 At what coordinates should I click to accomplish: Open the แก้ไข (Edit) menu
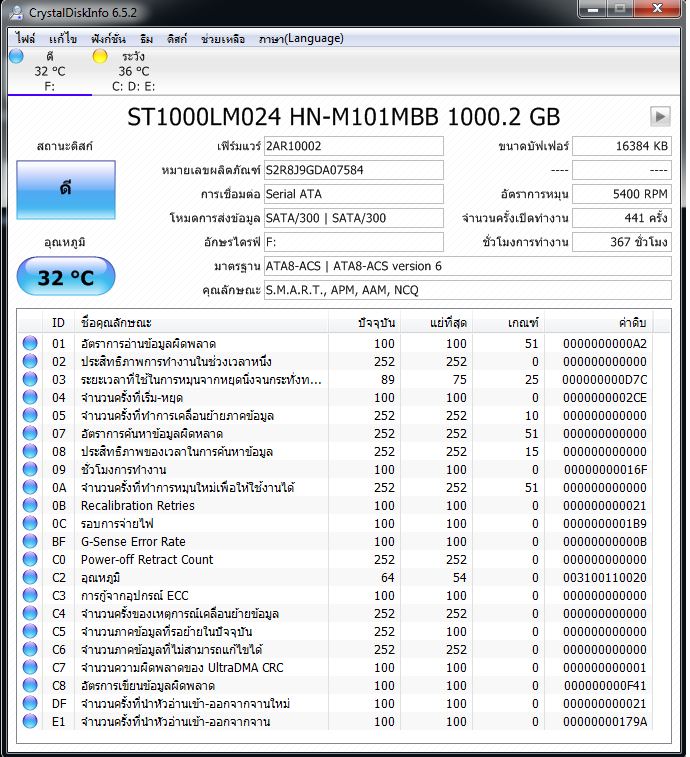pyautogui.click(x=63, y=38)
